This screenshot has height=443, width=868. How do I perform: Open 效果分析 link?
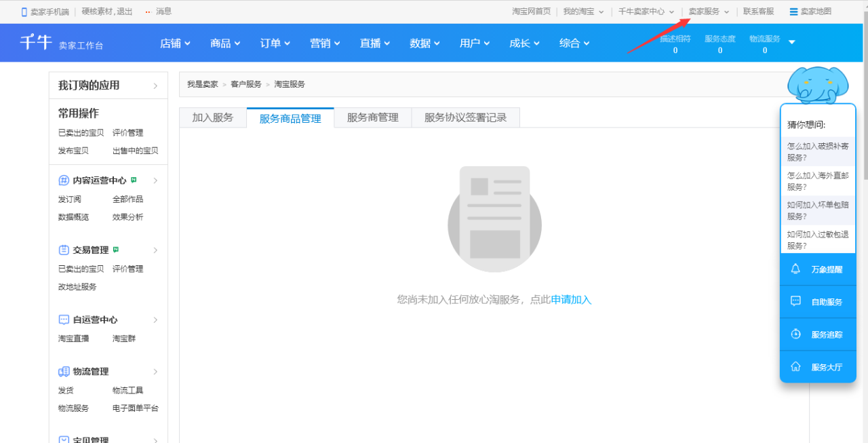pyautogui.click(x=128, y=217)
